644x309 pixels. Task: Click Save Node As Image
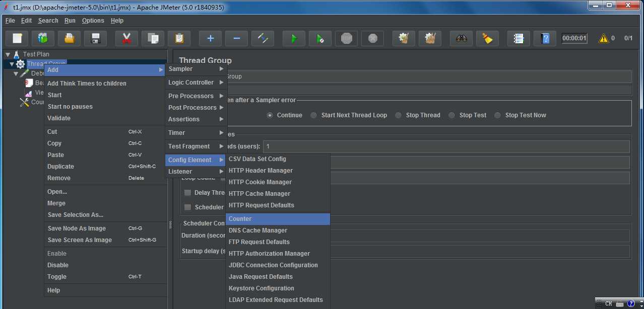[105, 228]
